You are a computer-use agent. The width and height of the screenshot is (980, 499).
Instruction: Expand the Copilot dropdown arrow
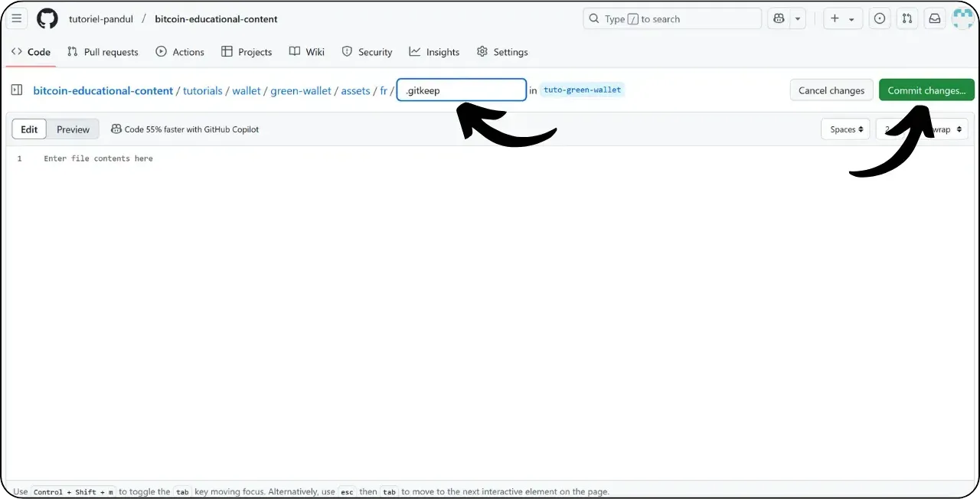click(x=797, y=18)
